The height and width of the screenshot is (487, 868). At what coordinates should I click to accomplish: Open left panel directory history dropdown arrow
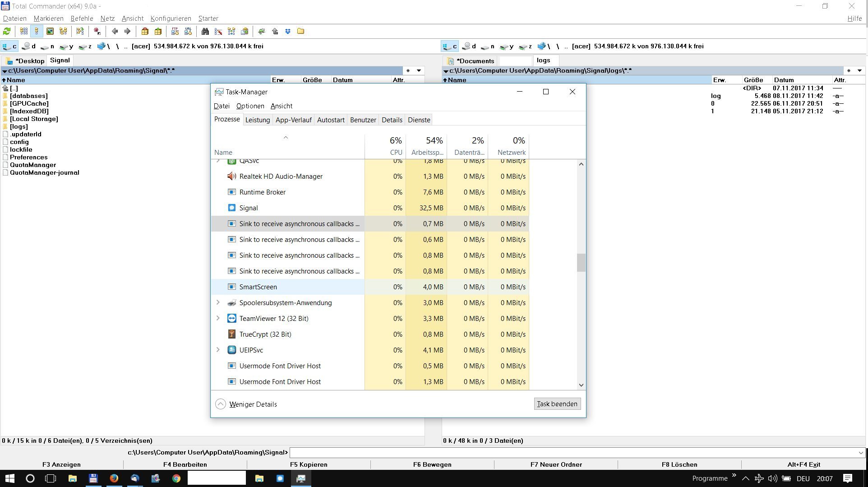(419, 70)
